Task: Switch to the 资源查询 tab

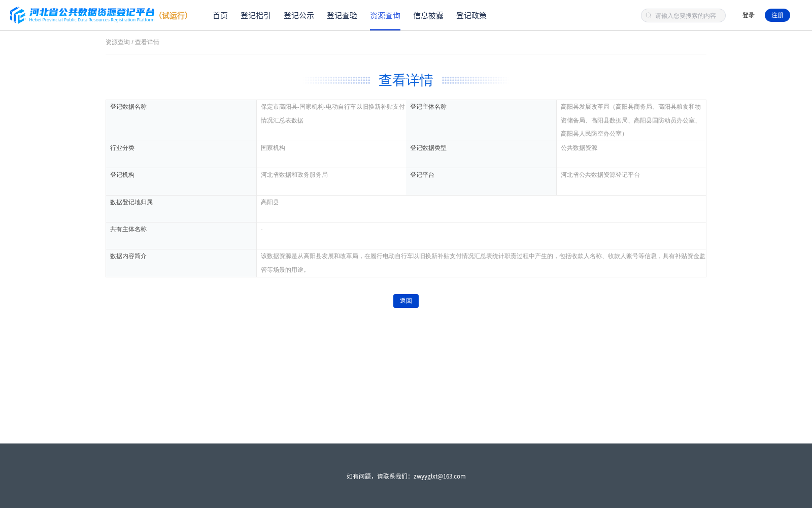Action: pos(385,15)
